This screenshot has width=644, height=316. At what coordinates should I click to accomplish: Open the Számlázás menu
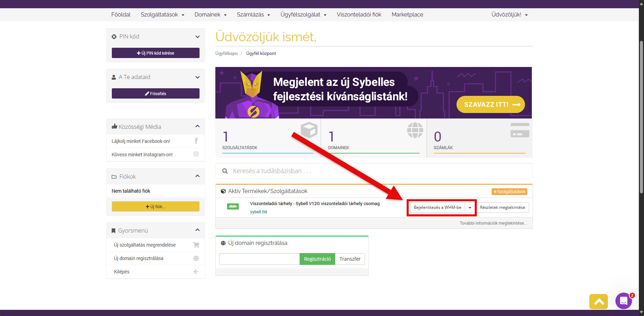pos(253,14)
